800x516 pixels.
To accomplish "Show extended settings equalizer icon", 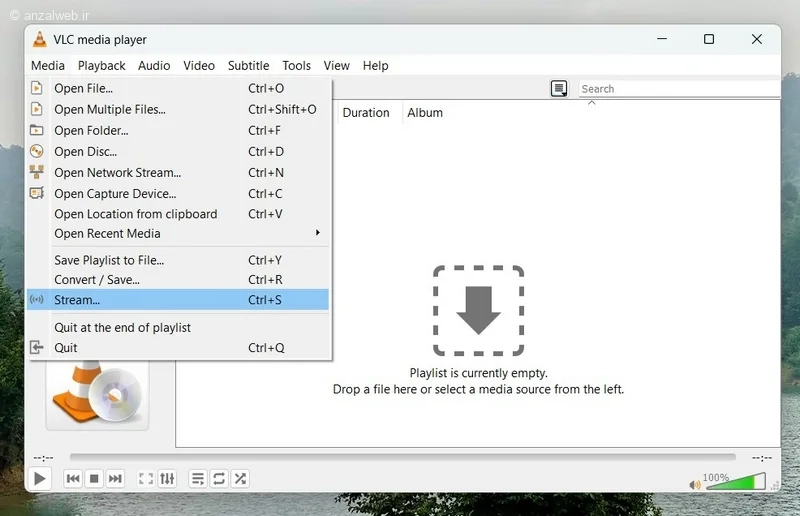I will point(167,479).
